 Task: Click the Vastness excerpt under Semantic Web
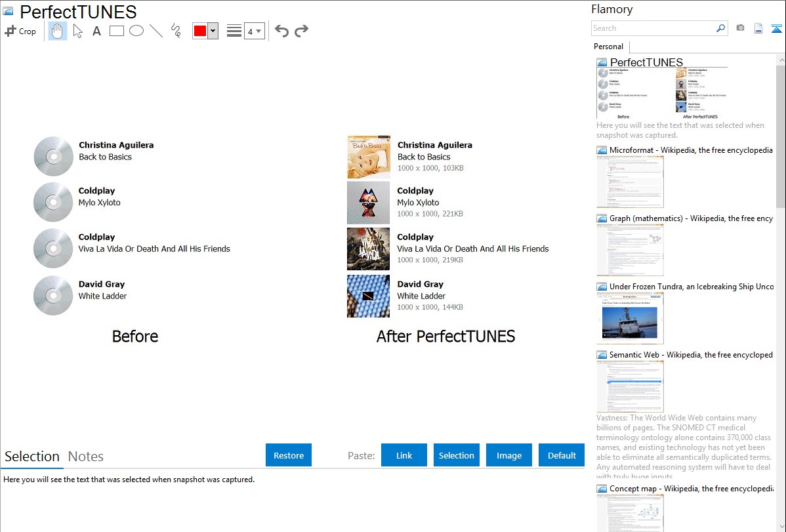[684, 447]
